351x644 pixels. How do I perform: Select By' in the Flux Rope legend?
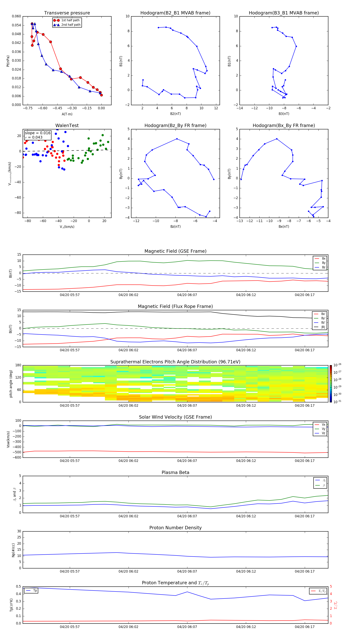click(320, 318)
